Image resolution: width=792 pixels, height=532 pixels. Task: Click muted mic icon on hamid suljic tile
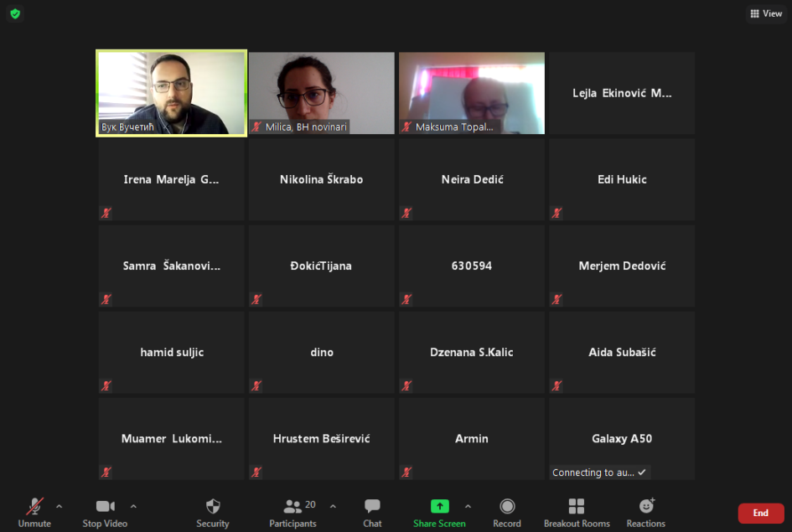tap(106, 385)
